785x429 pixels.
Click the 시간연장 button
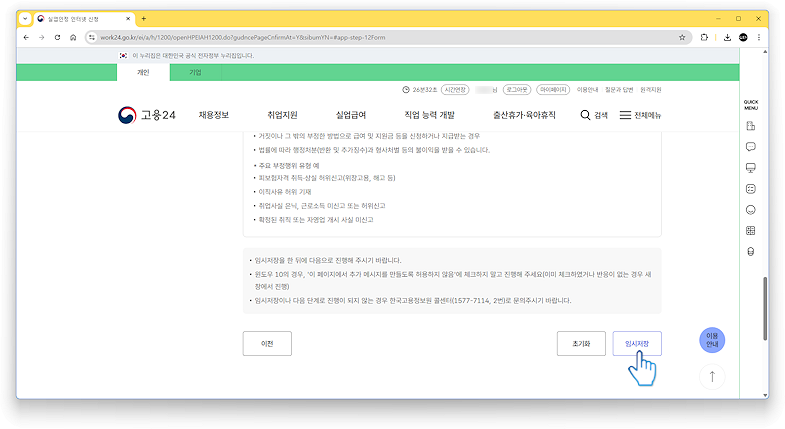[x=455, y=90]
